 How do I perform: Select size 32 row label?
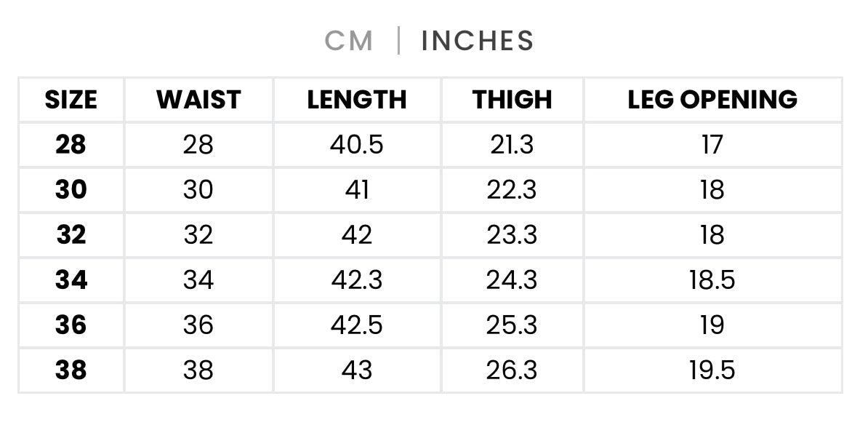click(x=71, y=235)
